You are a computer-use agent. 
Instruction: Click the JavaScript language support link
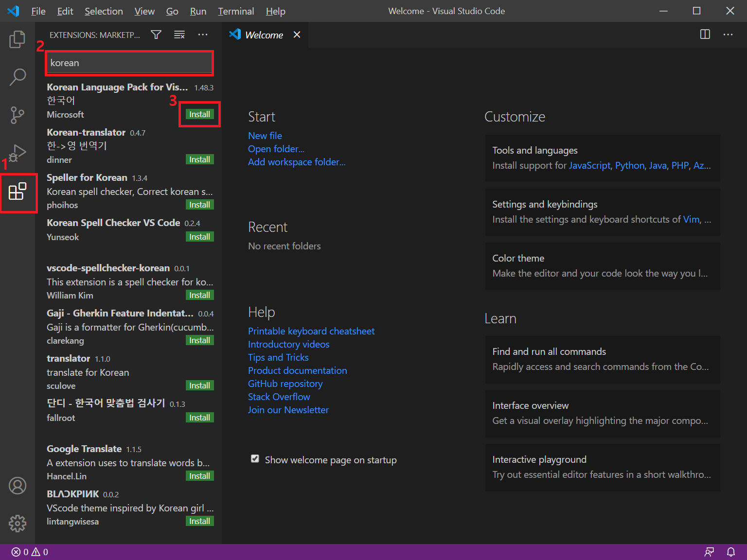click(589, 165)
